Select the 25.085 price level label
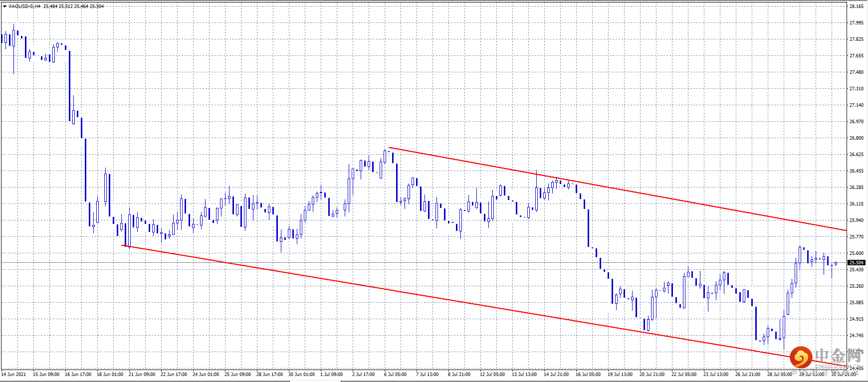 857,303
